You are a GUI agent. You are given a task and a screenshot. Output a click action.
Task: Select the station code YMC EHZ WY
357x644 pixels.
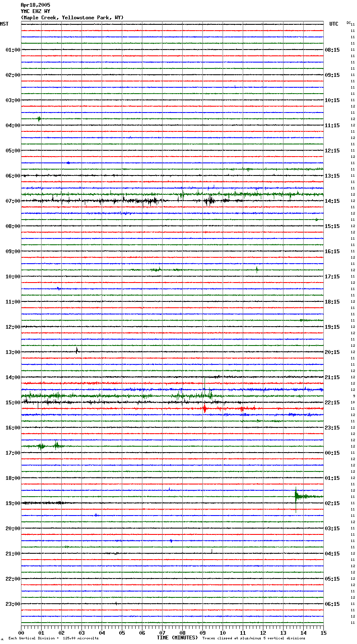(35, 11)
